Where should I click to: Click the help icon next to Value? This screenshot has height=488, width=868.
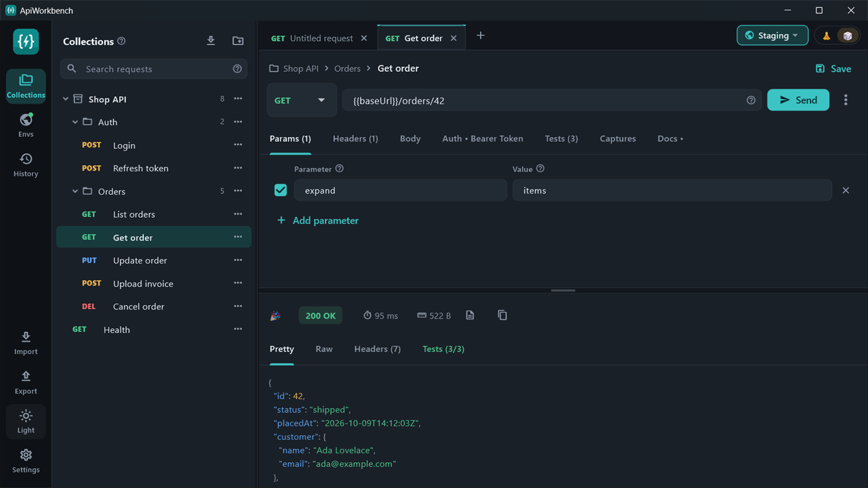tap(540, 169)
